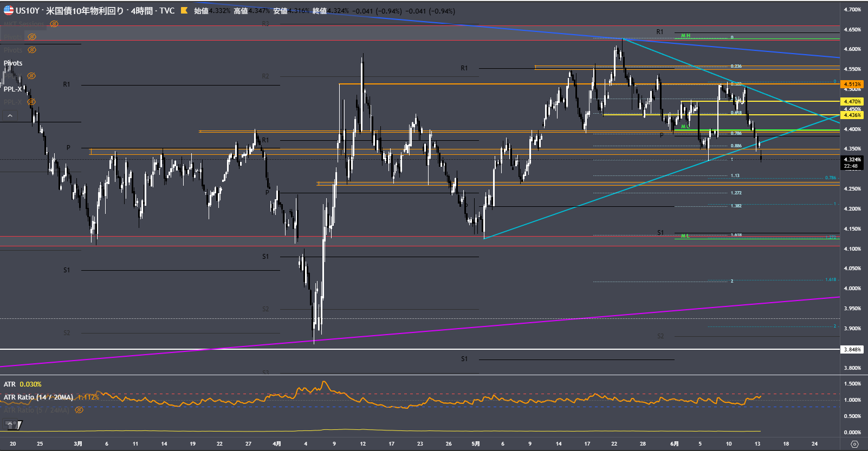Collapse the ATR pane indicator legend

click(x=10, y=423)
